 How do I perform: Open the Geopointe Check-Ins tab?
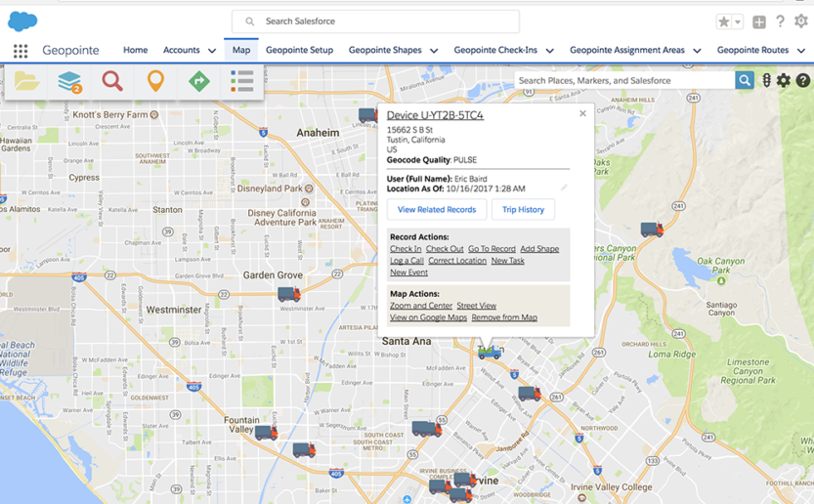tap(495, 50)
